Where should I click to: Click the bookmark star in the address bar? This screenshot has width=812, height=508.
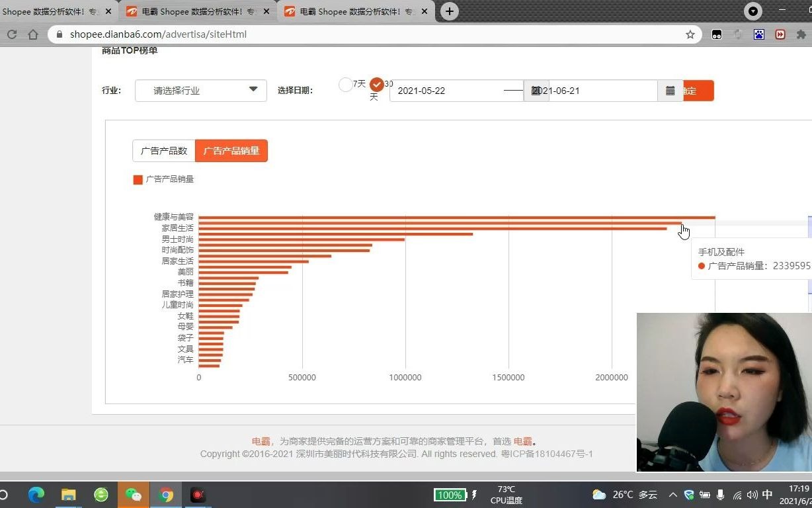click(x=690, y=34)
